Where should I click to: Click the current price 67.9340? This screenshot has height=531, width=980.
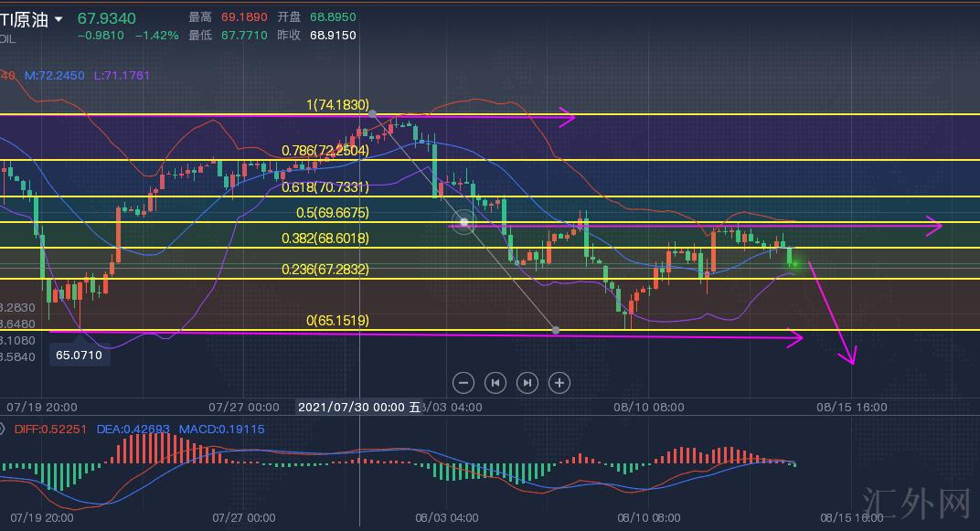[107, 18]
